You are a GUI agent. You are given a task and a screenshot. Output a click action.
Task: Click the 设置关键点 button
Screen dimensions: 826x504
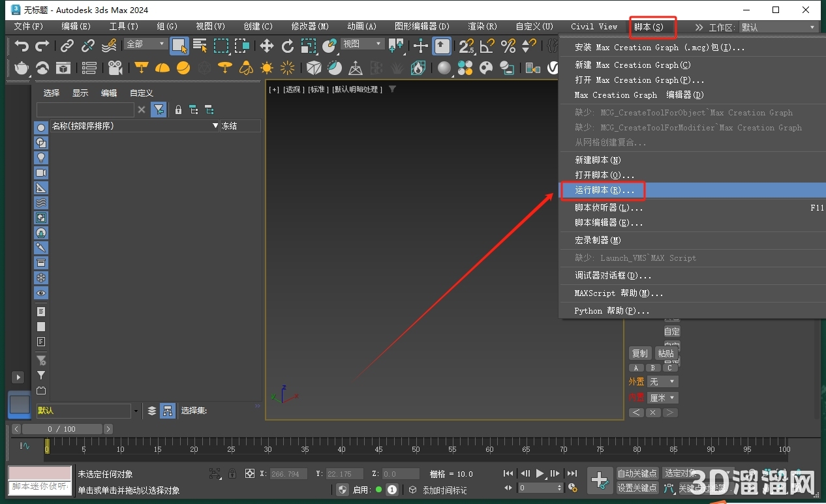[637, 488]
